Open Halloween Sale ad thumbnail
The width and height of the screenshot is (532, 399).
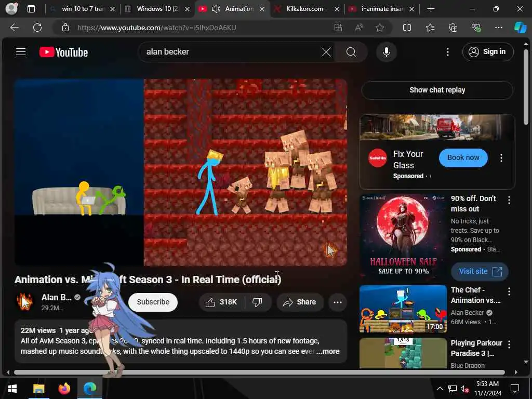403,237
